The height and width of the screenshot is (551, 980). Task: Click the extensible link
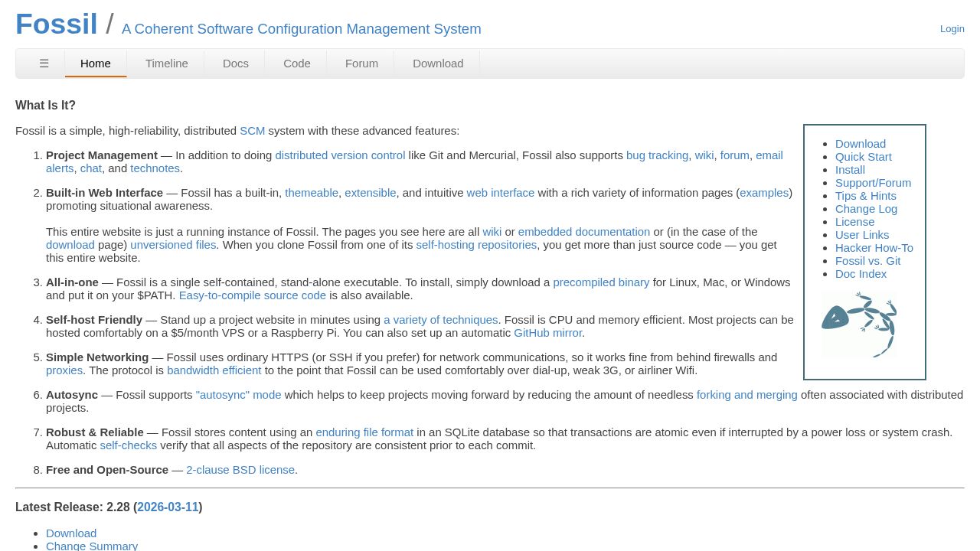(x=371, y=193)
